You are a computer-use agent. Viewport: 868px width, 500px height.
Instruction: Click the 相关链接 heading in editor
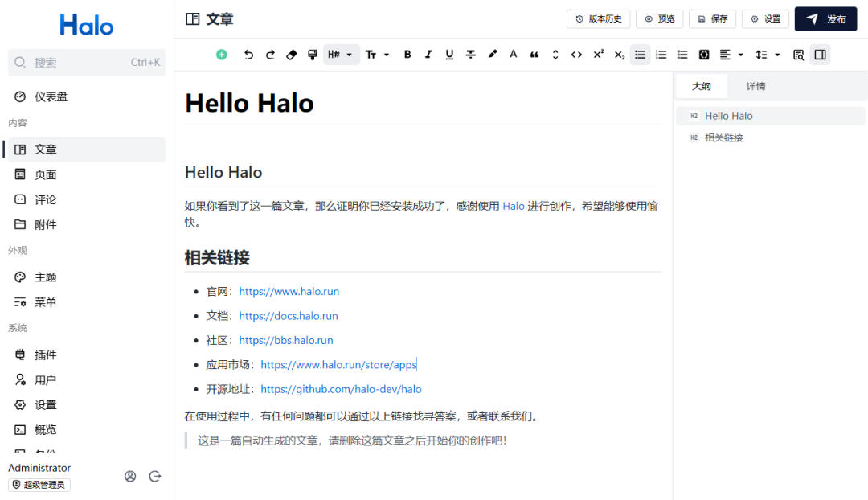point(217,258)
